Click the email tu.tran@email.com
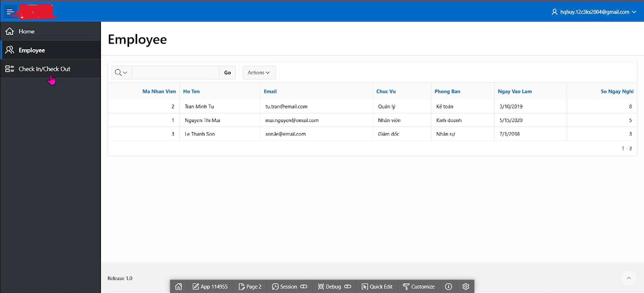 tap(286, 107)
